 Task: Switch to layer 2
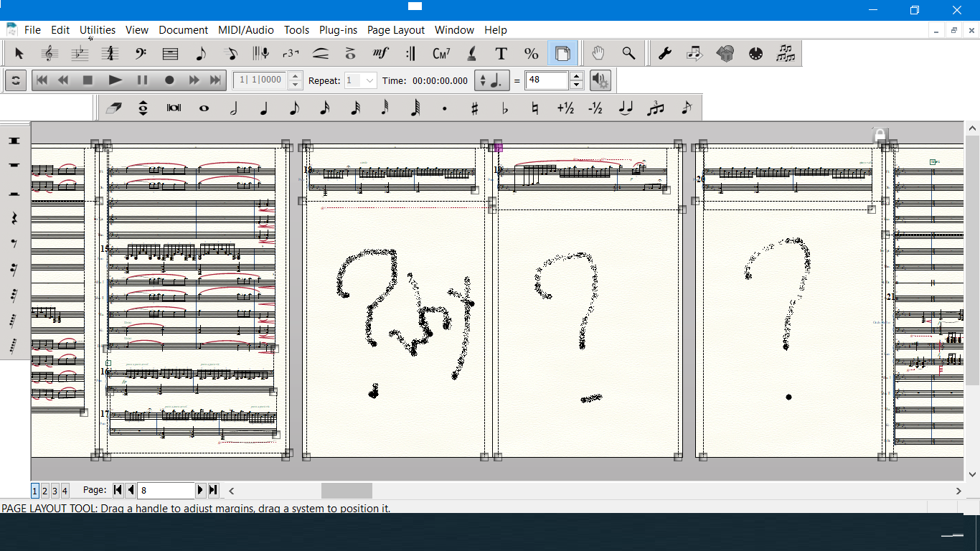tap(44, 491)
